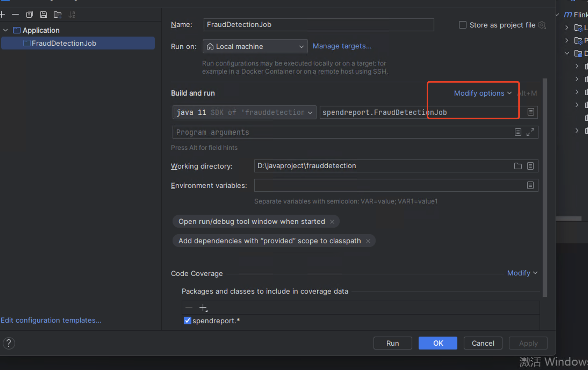Browse for the working directory folder
Viewport: 588px width, 370px height.
pos(518,166)
